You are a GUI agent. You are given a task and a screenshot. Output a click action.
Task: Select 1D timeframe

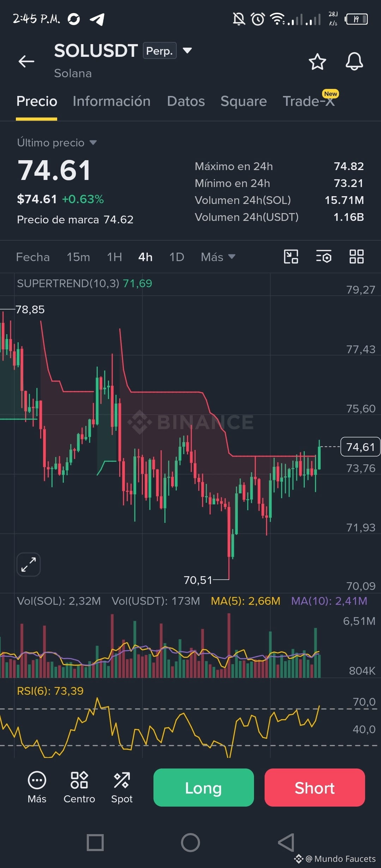(x=177, y=257)
